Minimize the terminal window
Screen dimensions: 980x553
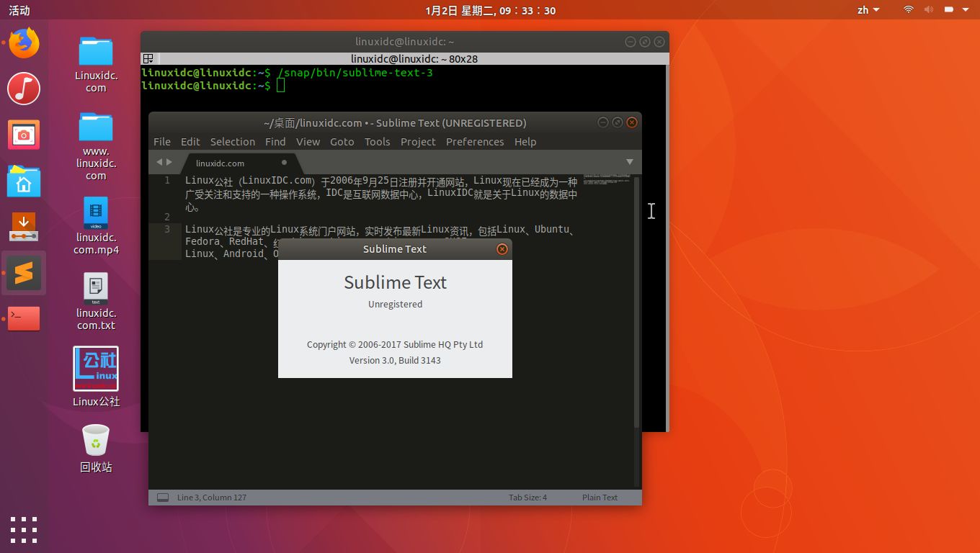631,42
